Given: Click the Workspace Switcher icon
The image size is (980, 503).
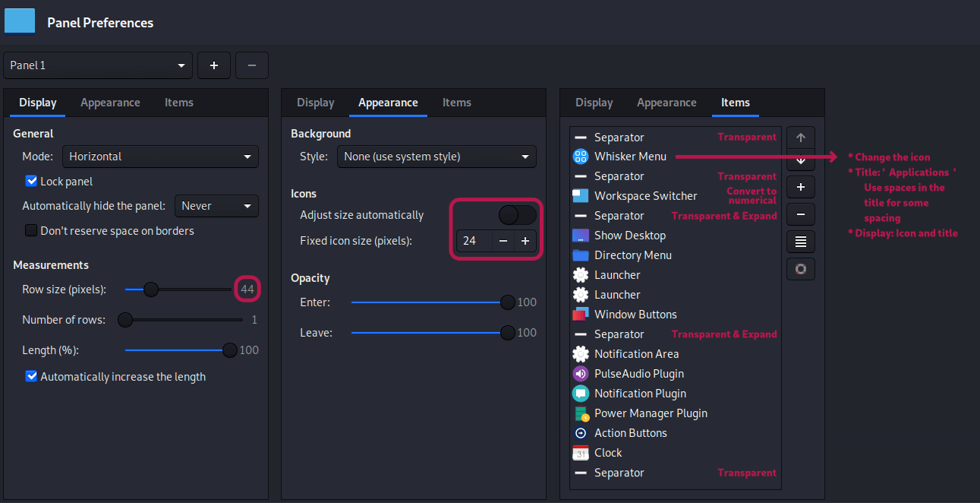Looking at the screenshot, I should pyautogui.click(x=579, y=195).
